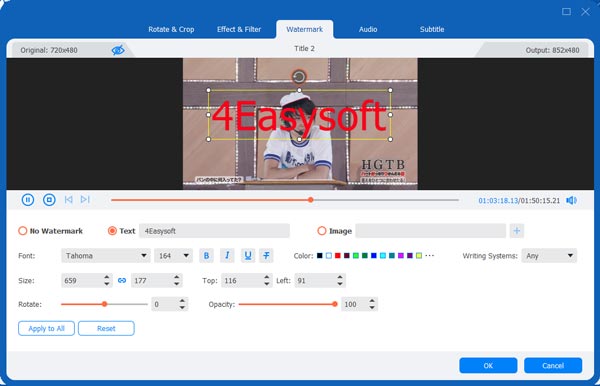Viewport: 600px width, 386px height.
Task: Click the Opacity slider handle
Action: click(335, 304)
